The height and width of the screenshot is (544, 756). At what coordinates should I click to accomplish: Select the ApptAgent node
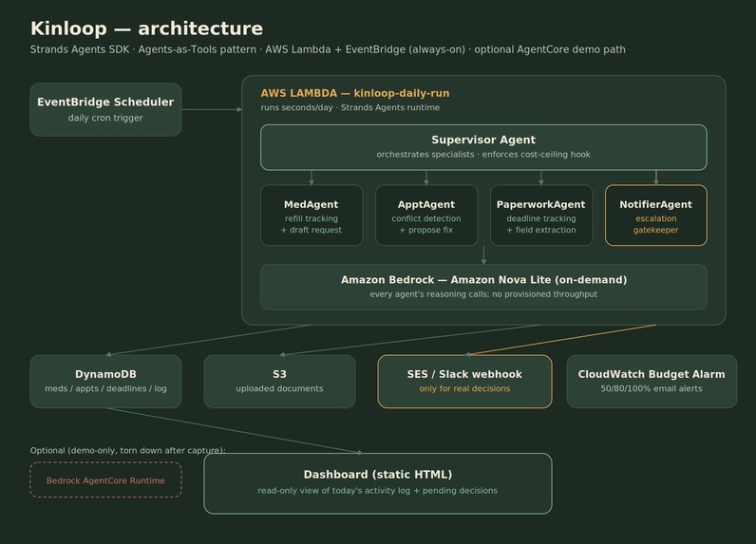click(x=426, y=216)
